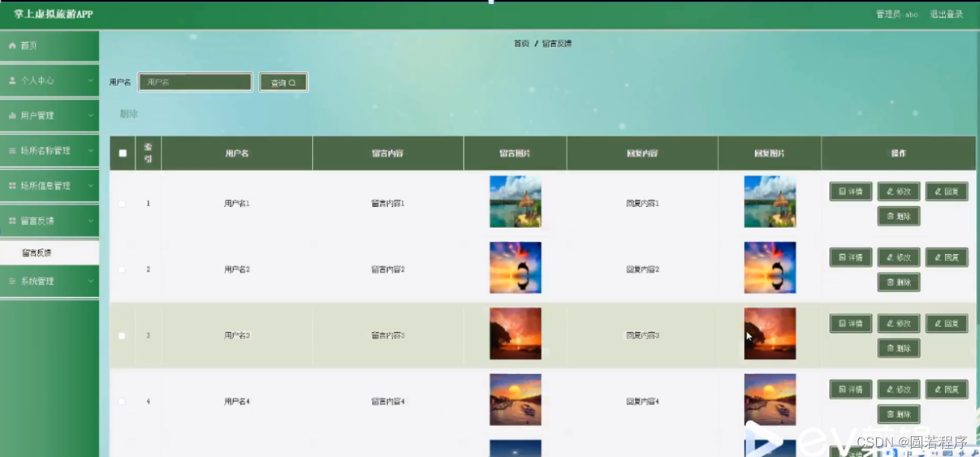Click 删除 for row 用户名4

tap(899, 414)
